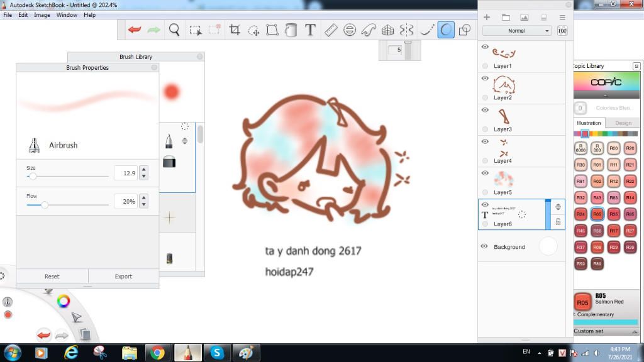This screenshot has width=644, height=362.
Task: Hide Layer5 with its eye icon
Action: pos(485,173)
